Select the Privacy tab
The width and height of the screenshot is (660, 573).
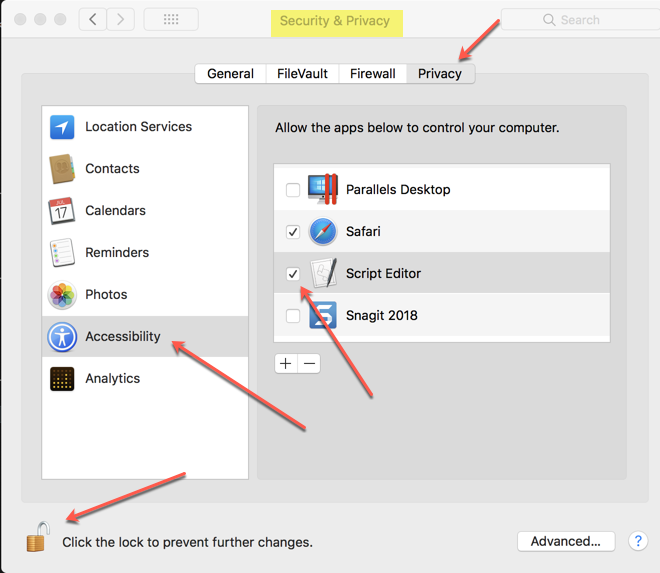point(440,74)
